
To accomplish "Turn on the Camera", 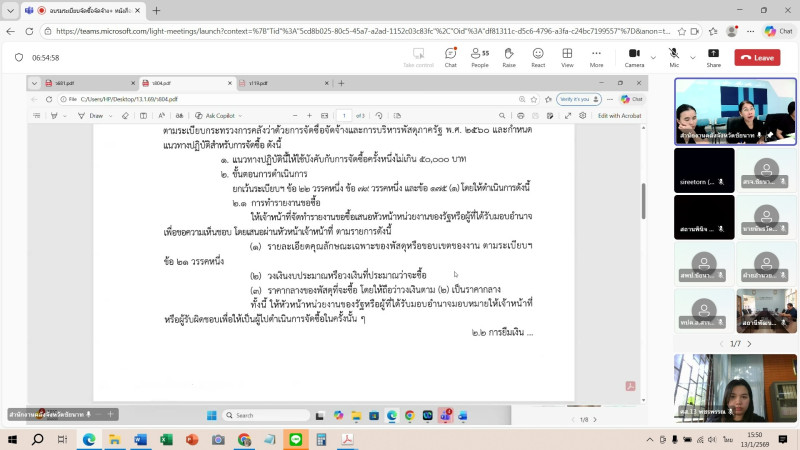I will pos(634,57).
